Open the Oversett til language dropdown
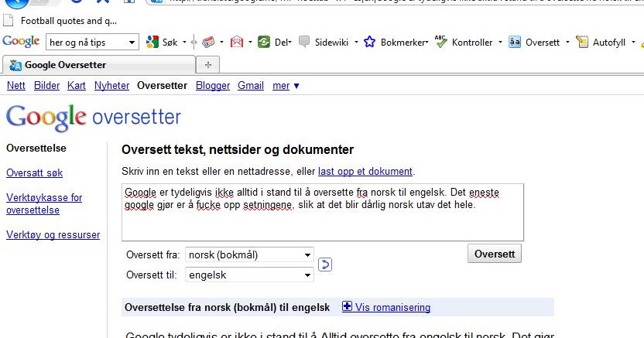This screenshot has height=338, width=644. coord(250,275)
